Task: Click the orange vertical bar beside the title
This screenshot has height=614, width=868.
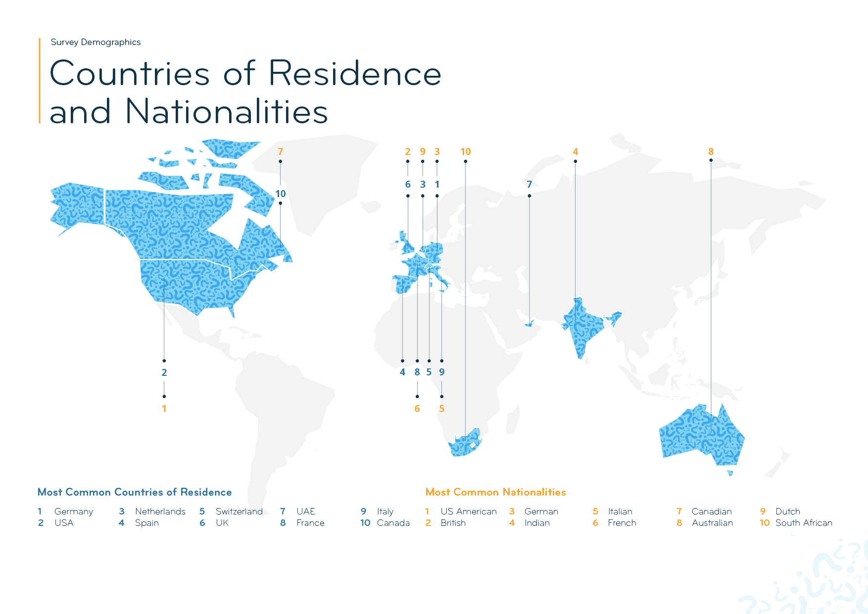Action: click(40, 80)
